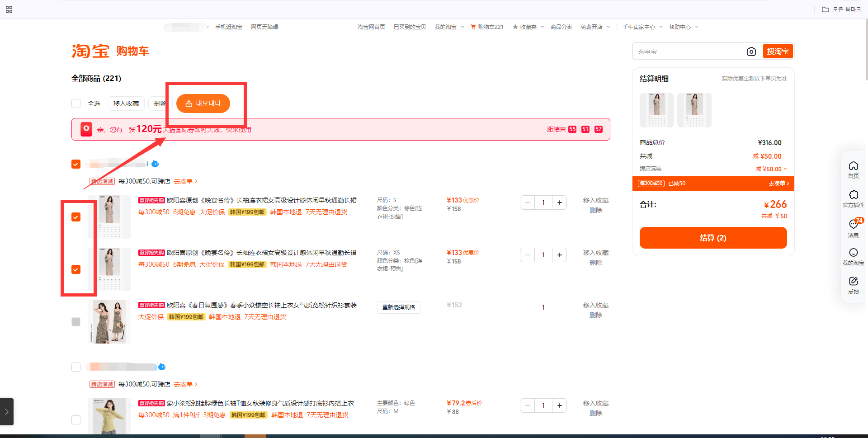Screen dimensions: 868x438
Task: Decrease quantity of the green long-sleeve T-shirt
Action: pos(527,405)
